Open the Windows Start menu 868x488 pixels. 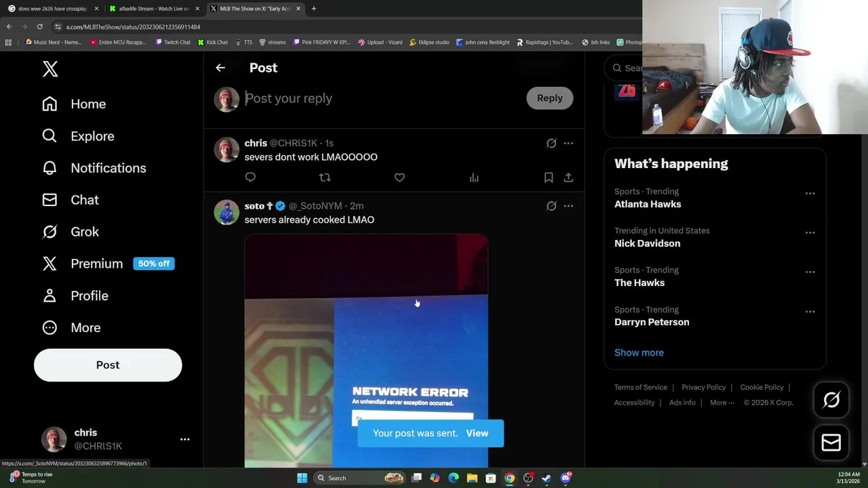(302, 478)
